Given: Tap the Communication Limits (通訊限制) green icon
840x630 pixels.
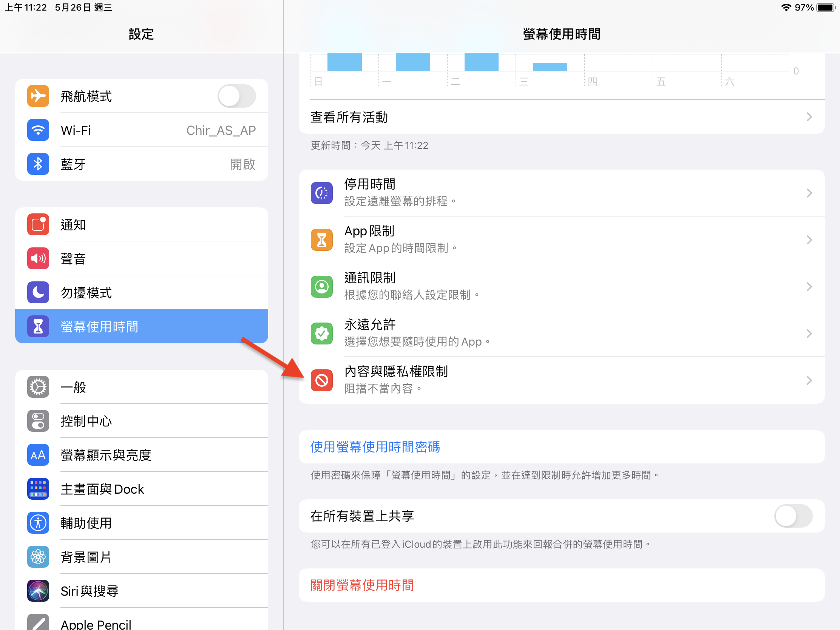Looking at the screenshot, I should [x=322, y=286].
